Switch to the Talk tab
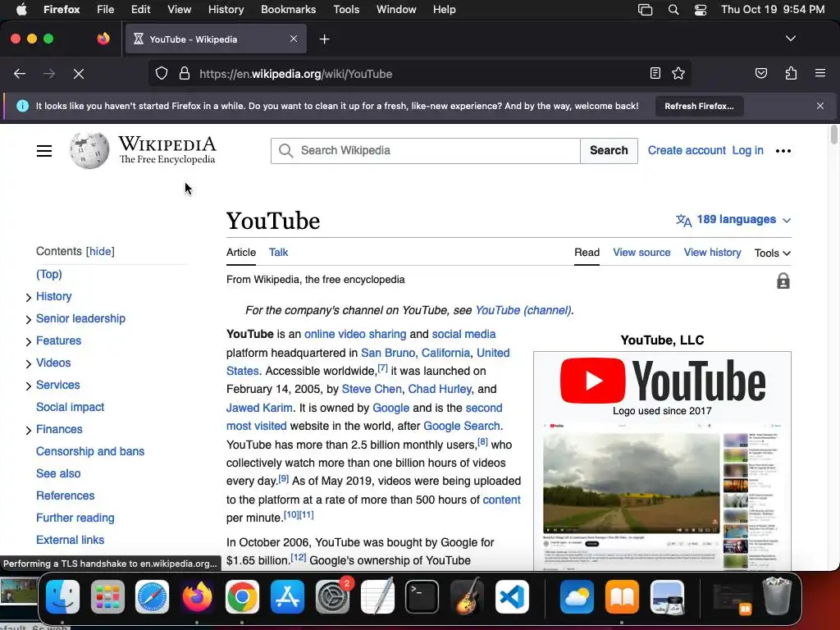This screenshot has height=630, width=840. point(278,253)
